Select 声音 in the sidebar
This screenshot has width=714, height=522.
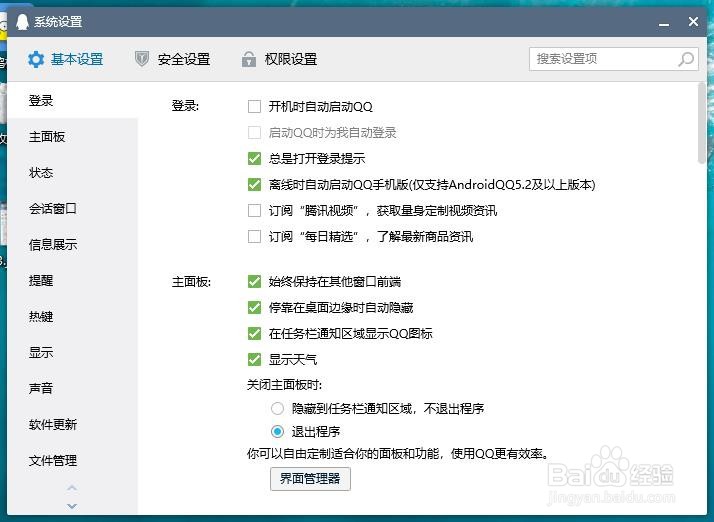73,388
